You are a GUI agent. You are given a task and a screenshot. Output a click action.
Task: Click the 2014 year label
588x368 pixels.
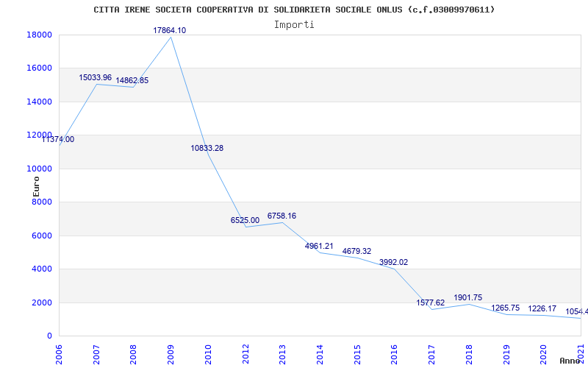point(320,355)
